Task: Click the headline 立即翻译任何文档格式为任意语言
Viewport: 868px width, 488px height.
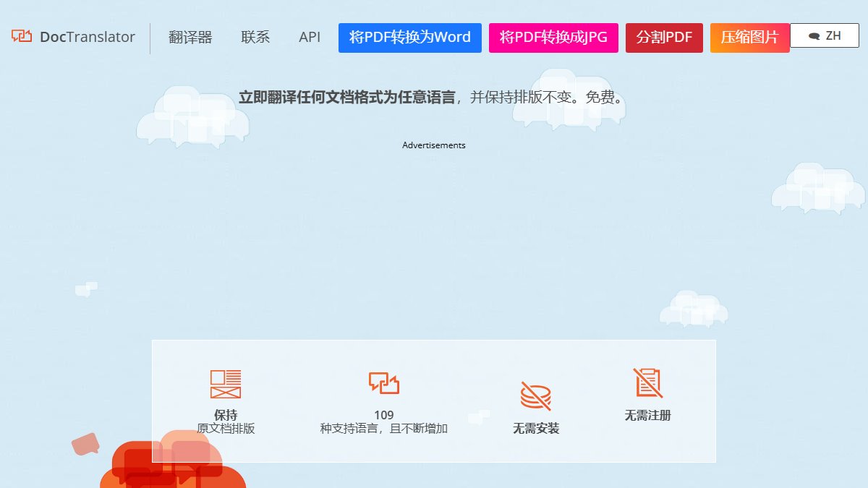Action: tap(346, 98)
